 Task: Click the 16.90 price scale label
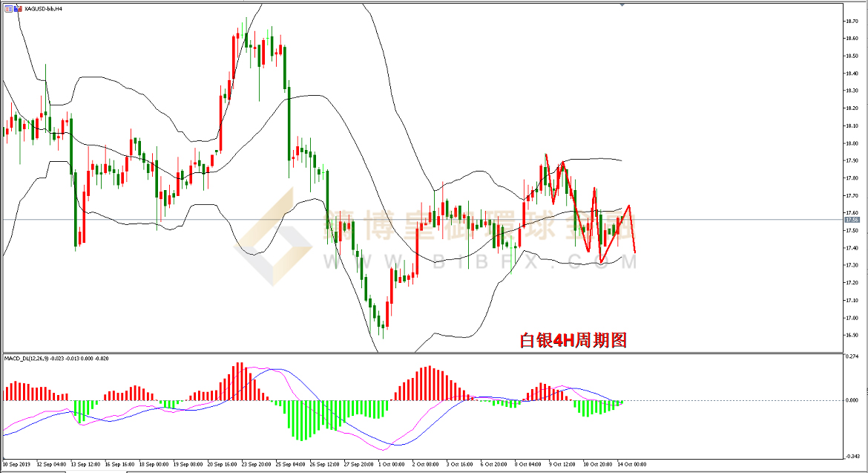tap(852, 336)
